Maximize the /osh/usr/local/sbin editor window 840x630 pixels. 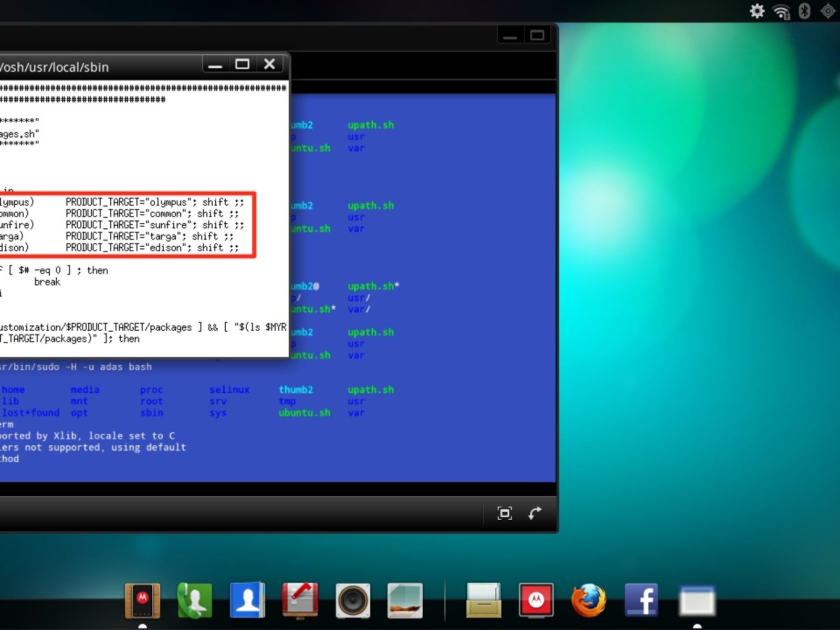[x=242, y=65]
